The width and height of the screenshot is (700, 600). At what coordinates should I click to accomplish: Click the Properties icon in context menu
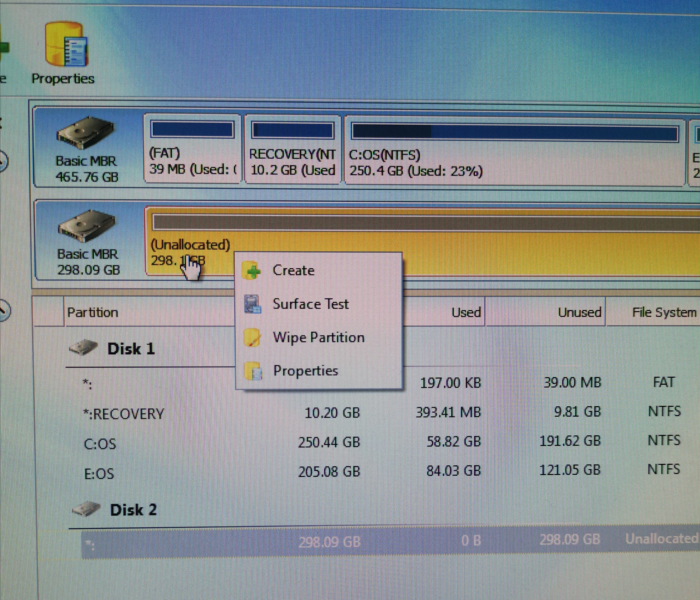coord(253,371)
